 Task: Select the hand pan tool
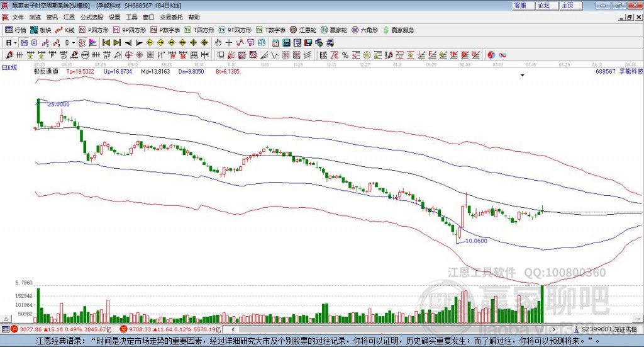pyautogui.click(x=218, y=43)
